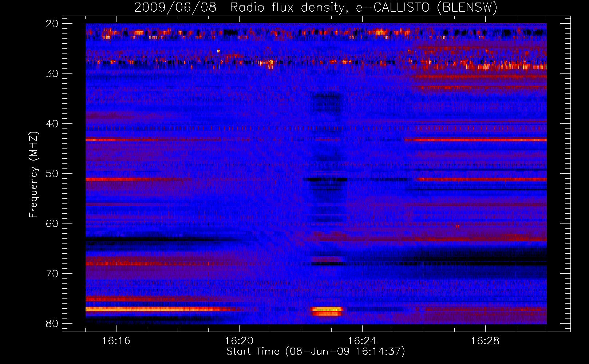Click the '50' frequency tick label
Image resolution: width=589 pixels, height=364 pixels.
coord(52,174)
